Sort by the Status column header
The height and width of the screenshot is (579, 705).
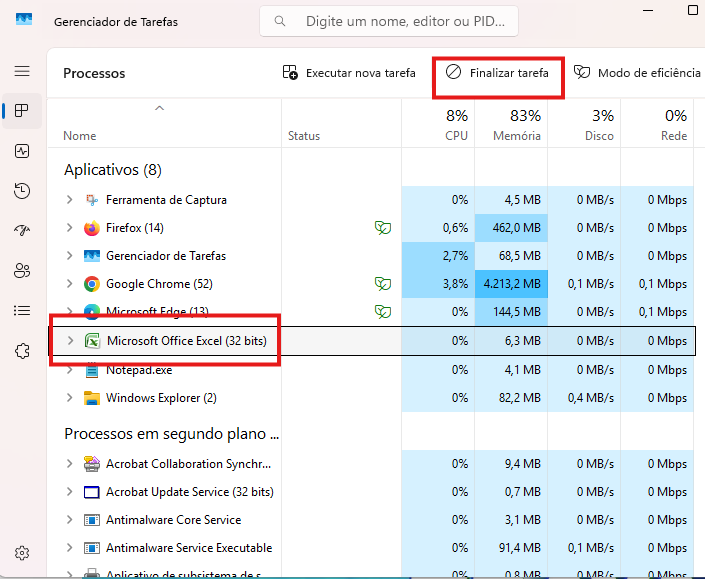(342, 123)
